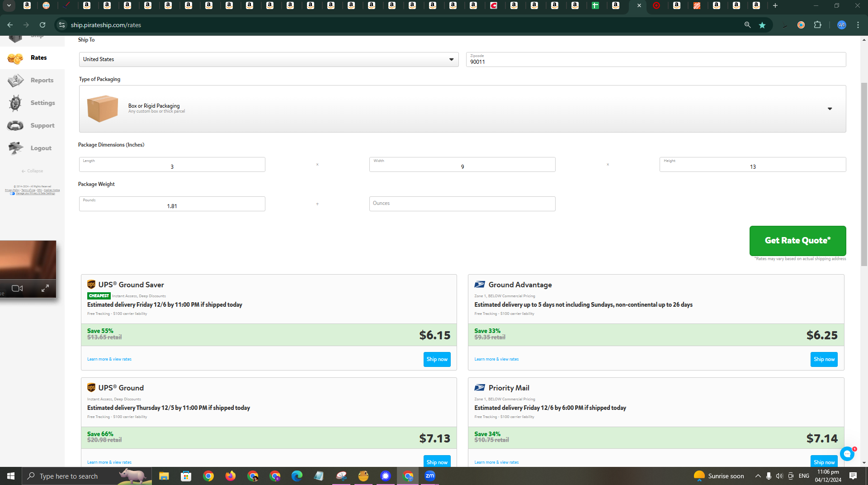
Task: Click the Ounces weight field
Action: point(462,204)
